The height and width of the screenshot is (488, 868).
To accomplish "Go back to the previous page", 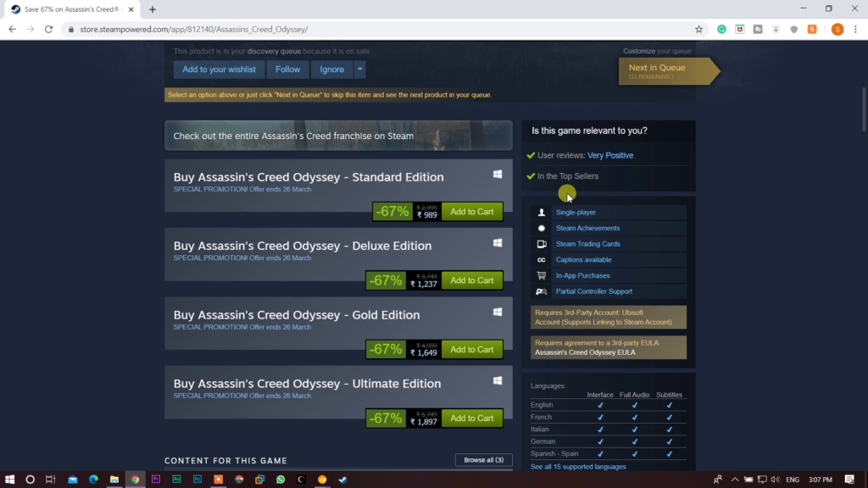I will click(x=12, y=30).
